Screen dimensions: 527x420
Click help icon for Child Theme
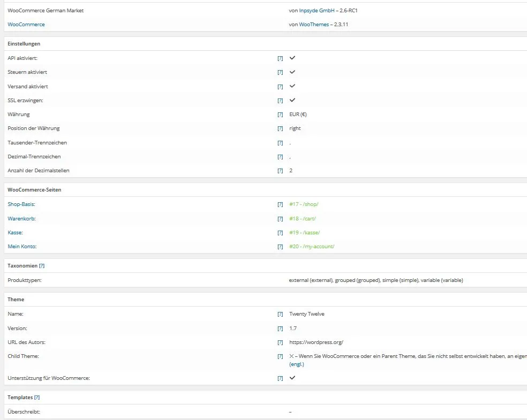(280, 356)
